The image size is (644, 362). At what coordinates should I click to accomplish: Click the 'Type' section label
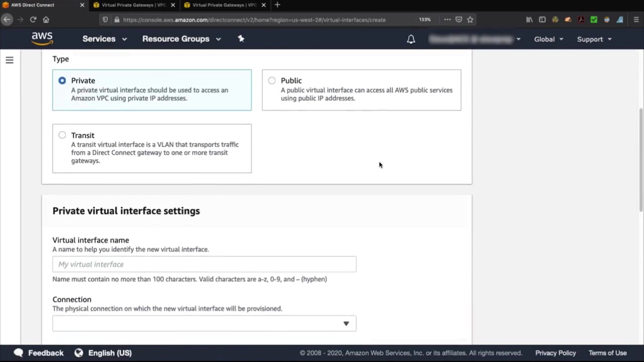[60, 59]
